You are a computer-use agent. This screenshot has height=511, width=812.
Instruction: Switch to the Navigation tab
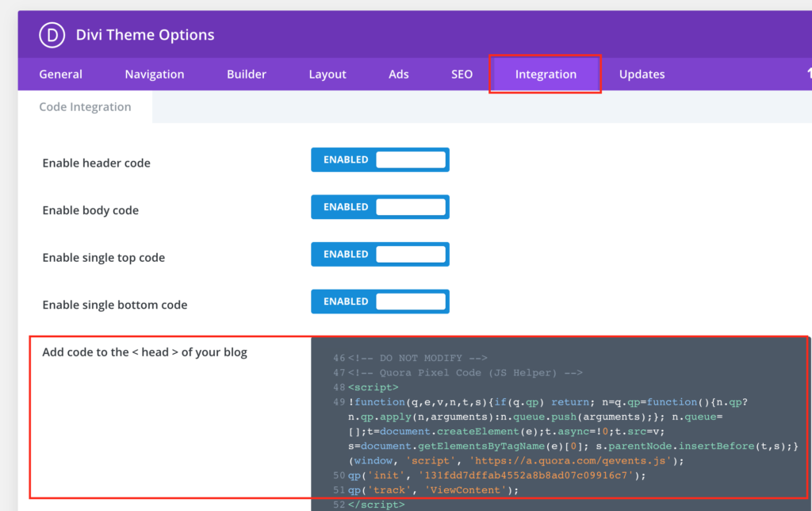(155, 74)
